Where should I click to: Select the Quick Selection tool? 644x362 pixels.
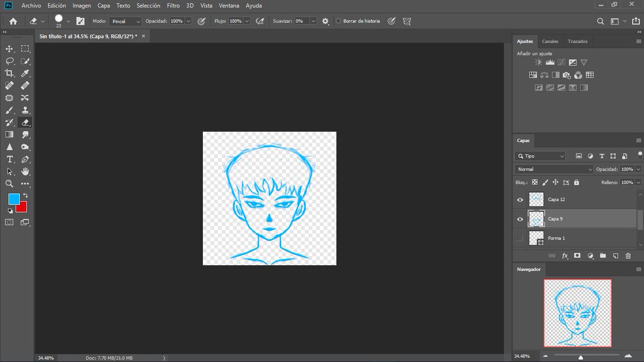pyautogui.click(x=25, y=61)
